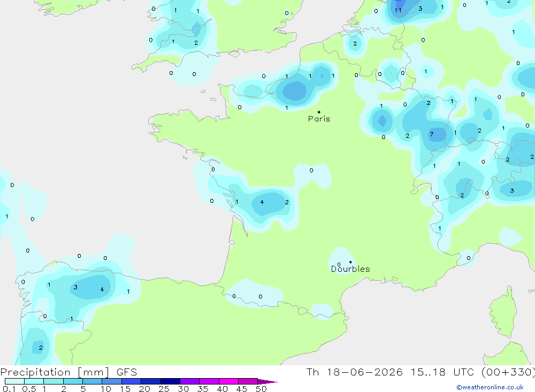535x392 pixels.
Task: Click the dark blue 20-25 mm legend swatch
Action: point(151,381)
